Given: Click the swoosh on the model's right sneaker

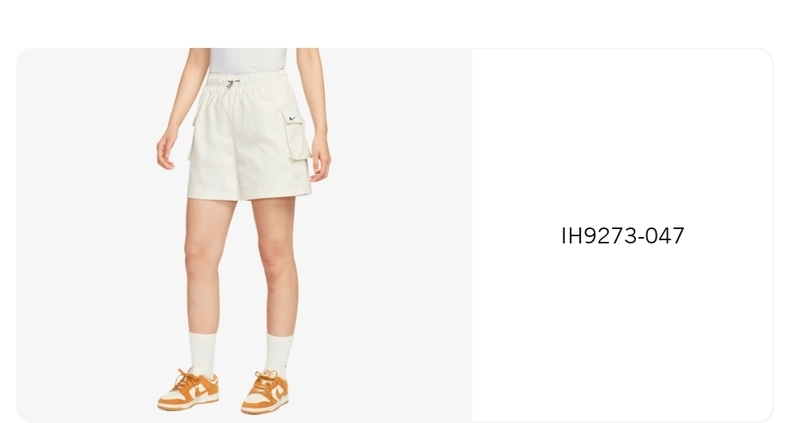Looking at the screenshot, I should point(200,390).
